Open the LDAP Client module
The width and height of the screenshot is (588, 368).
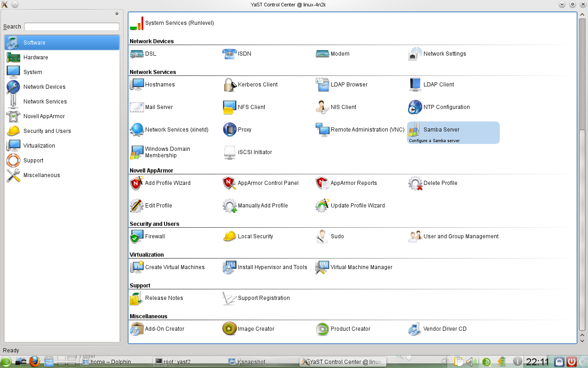[431, 85]
